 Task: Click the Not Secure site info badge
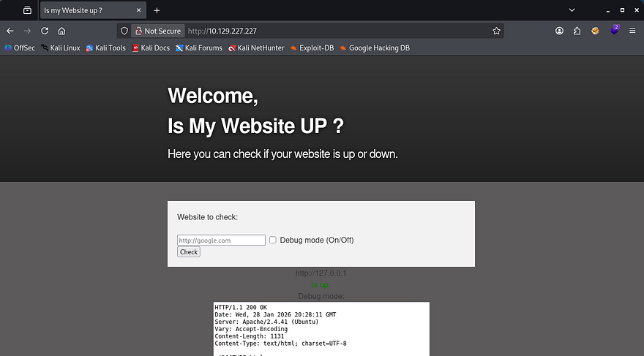point(157,31)
